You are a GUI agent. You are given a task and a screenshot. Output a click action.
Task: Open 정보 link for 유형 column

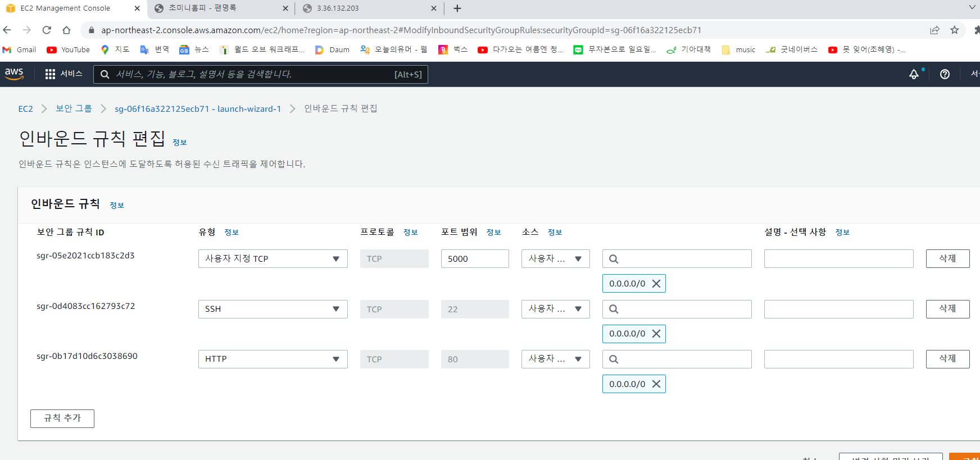pos(232,232)
